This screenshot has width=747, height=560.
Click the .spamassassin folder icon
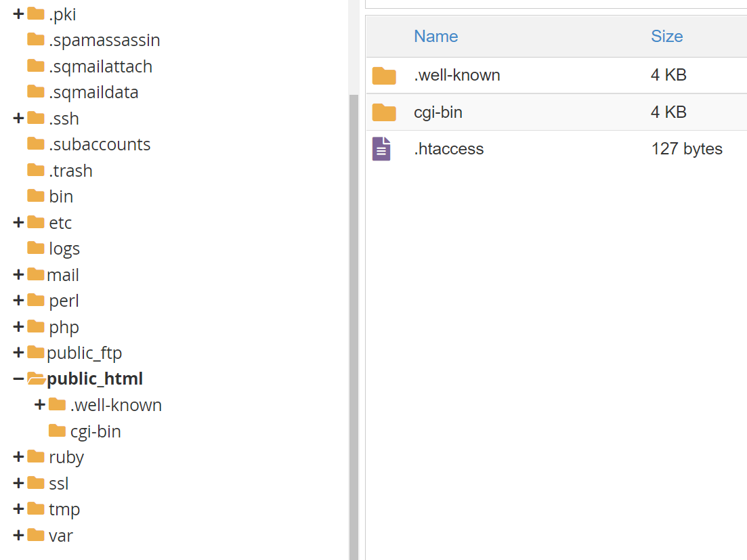click(36, 40)
